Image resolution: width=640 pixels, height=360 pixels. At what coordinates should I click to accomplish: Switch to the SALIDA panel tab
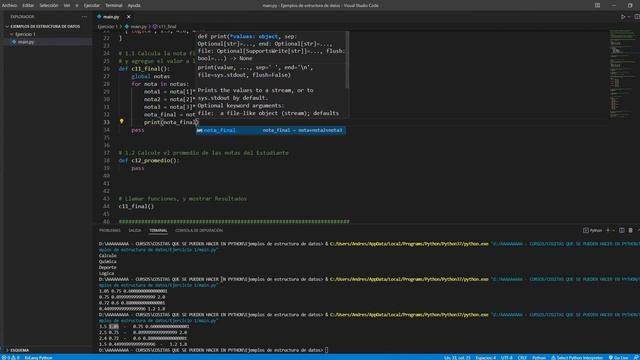click(135, 231)
